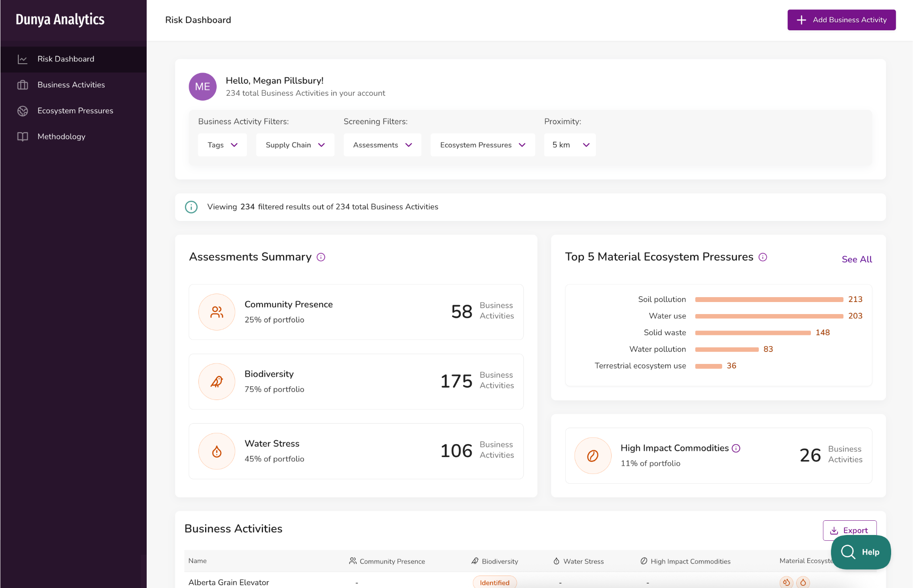Expand the Tags filter dropdown
The height and width of the screenshot is (588, 913).
(222, 145)
